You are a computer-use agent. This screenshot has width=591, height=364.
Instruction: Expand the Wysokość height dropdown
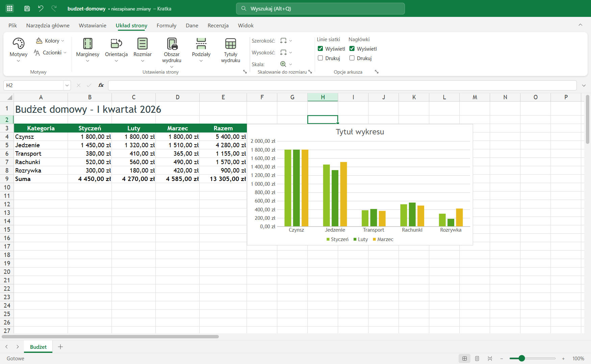(286, 52)
